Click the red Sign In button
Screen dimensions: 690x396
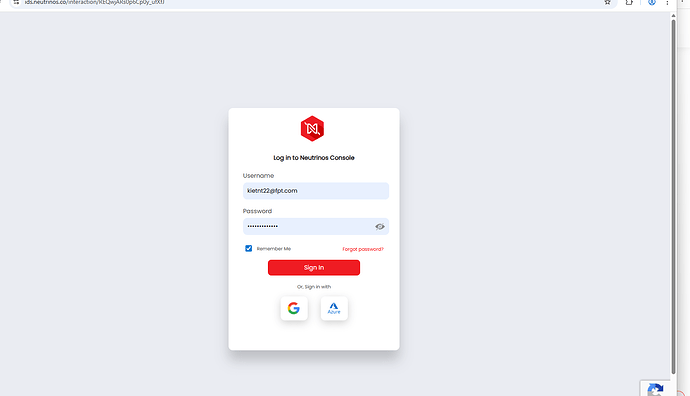click(314, 268)
